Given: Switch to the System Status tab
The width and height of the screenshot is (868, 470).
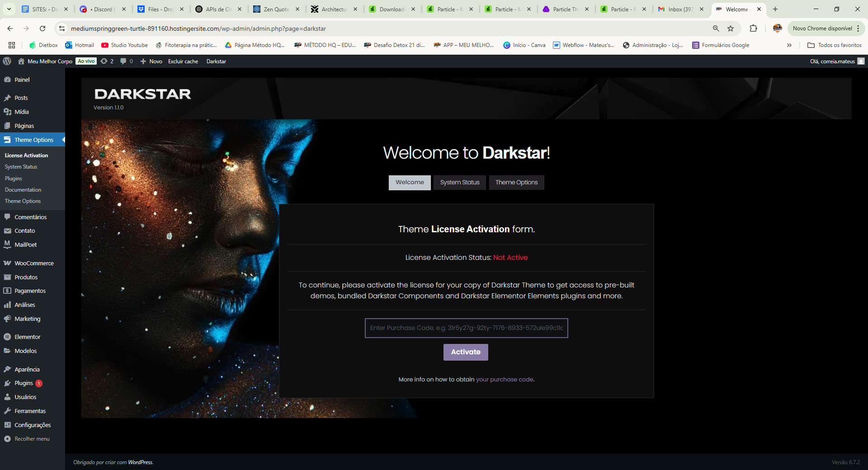Looking at the screenshot, I should pos(460,183).
